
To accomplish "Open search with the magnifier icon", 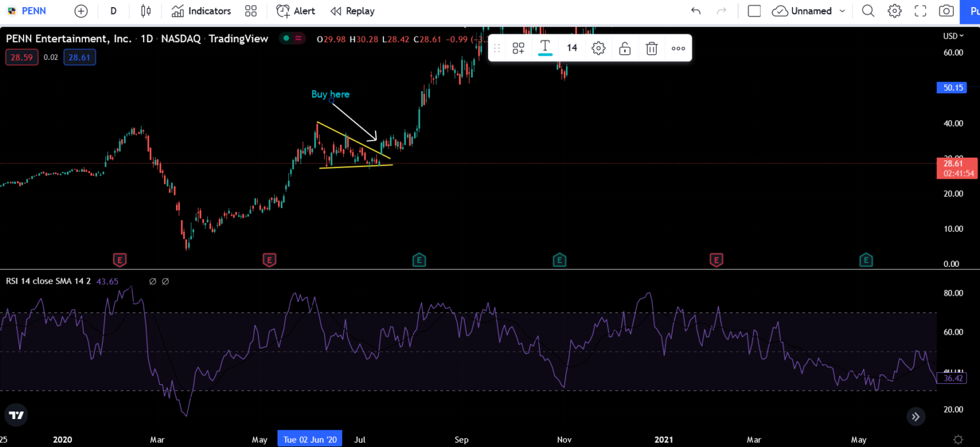I will pos(868,11).
